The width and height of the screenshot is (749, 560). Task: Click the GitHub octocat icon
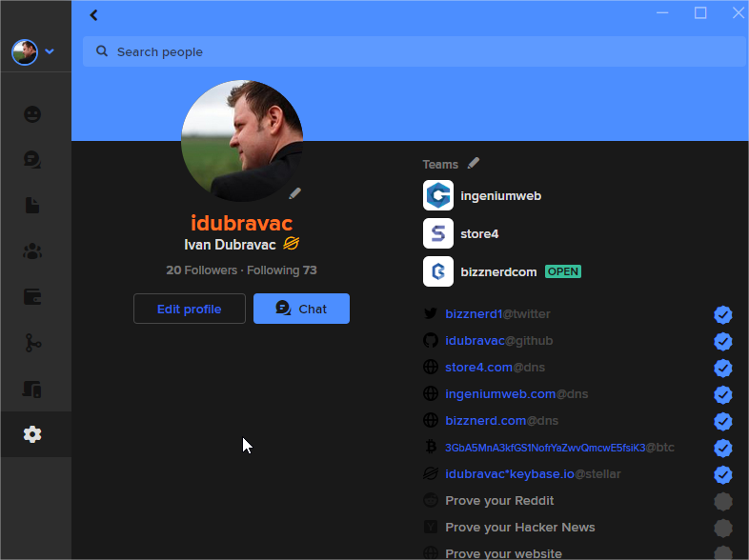(x=431, y=340)
